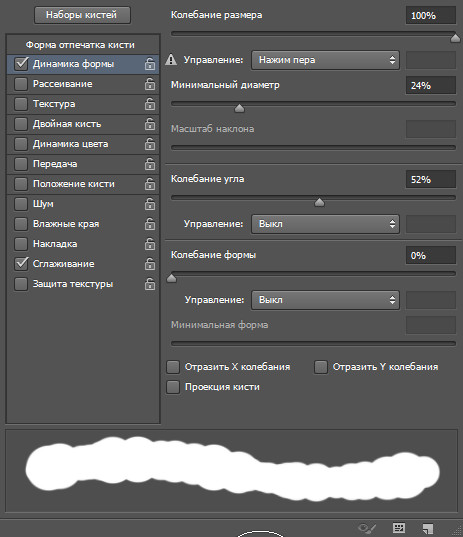Image resolution: width=463 pixels, height=537 pixels.
Task: Click lock icon beside Шум
Action: click(x=150, y=204)
